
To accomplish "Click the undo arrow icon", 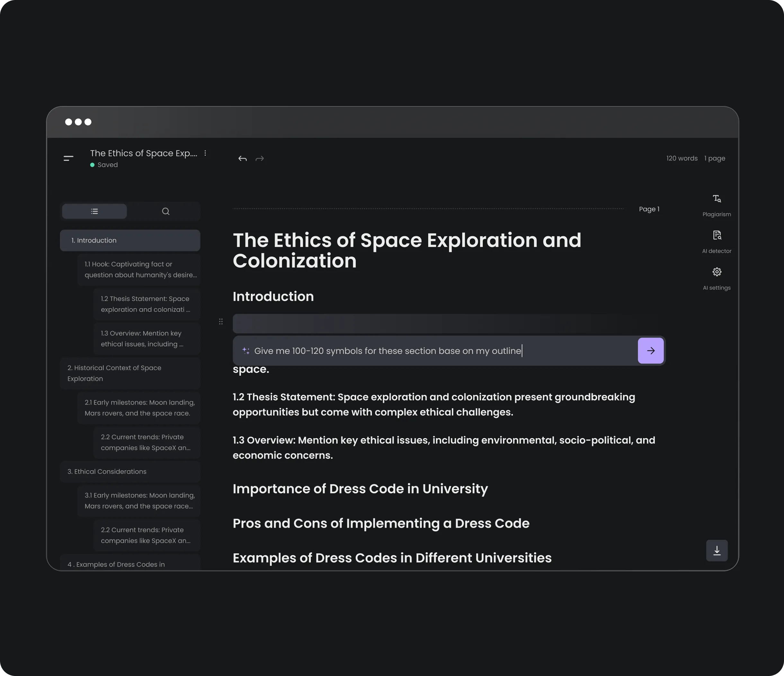I will [x=243, y=158].
